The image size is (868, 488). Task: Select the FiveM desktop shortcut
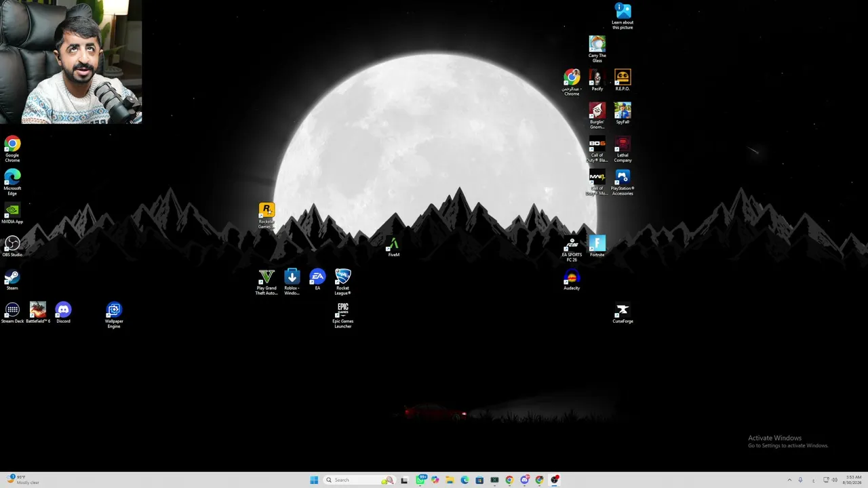point(394,246)
